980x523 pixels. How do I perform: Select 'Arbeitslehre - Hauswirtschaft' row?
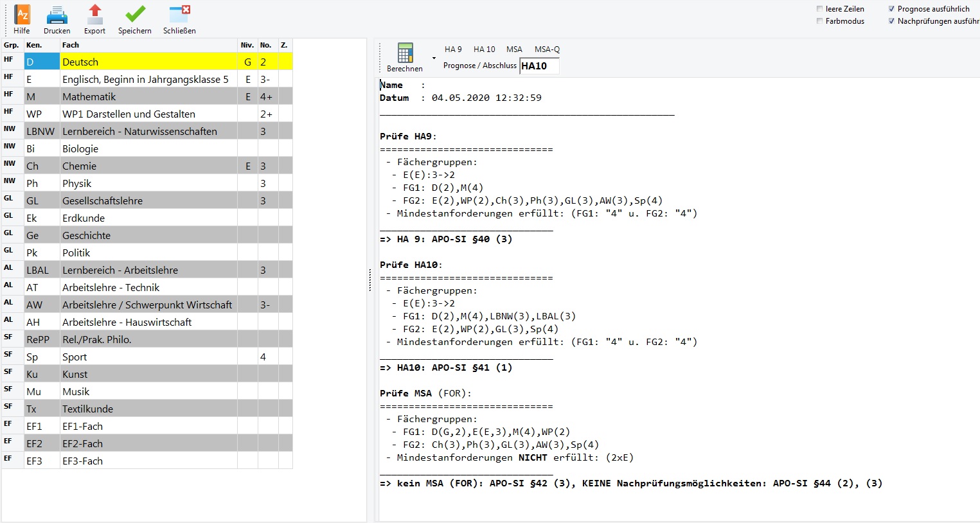[147, 322]
